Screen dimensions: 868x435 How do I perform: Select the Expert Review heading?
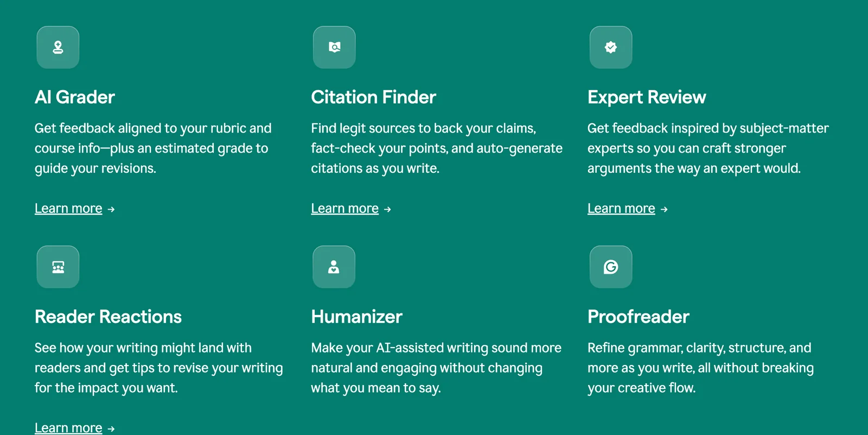pos(647,97)
